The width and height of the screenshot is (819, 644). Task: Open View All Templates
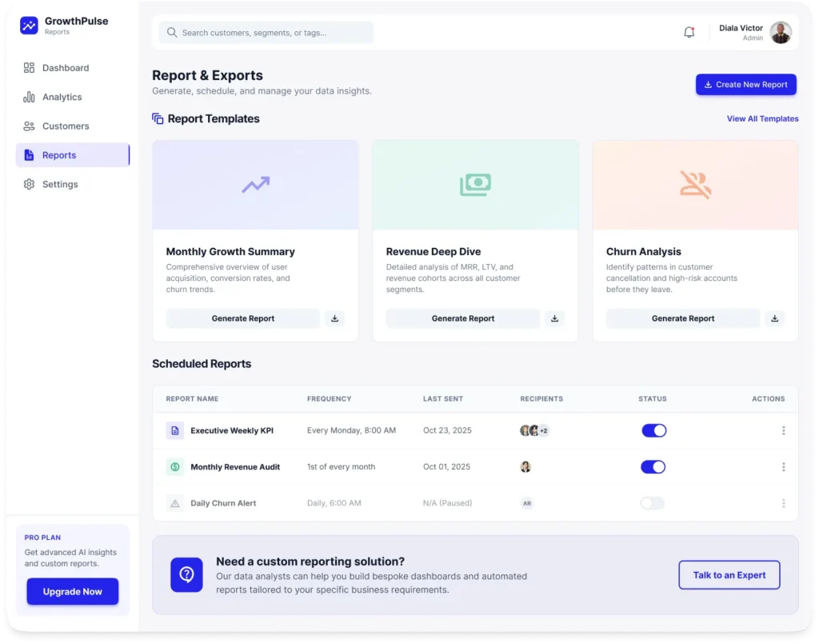762,118
